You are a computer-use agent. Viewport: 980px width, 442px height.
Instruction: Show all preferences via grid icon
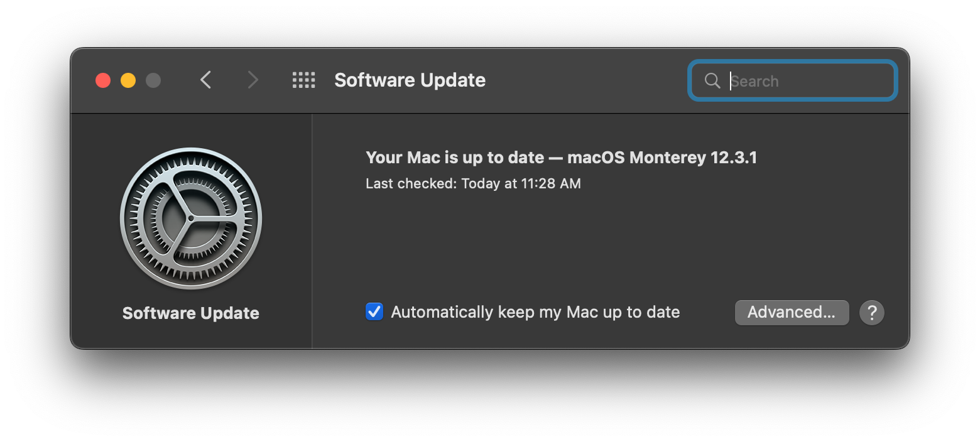303,80
